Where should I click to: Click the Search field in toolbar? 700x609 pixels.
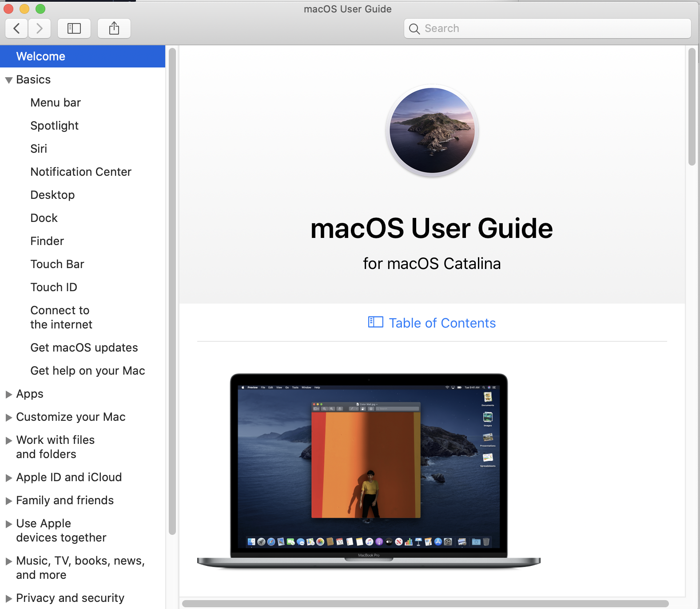click(547, 28)
